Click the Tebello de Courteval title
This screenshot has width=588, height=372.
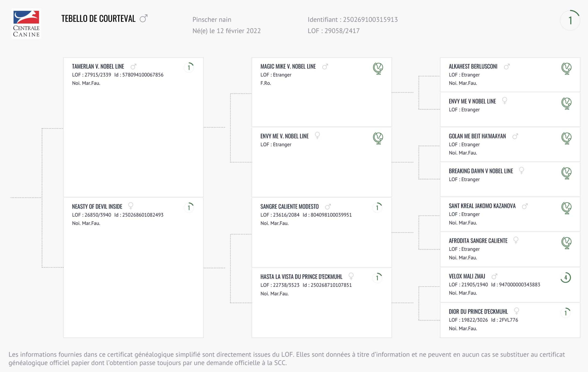[x=98, y=19]
